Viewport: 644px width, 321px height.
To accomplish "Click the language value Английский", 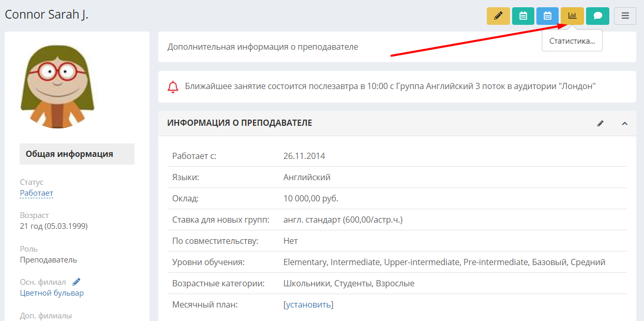I will 307,177.
